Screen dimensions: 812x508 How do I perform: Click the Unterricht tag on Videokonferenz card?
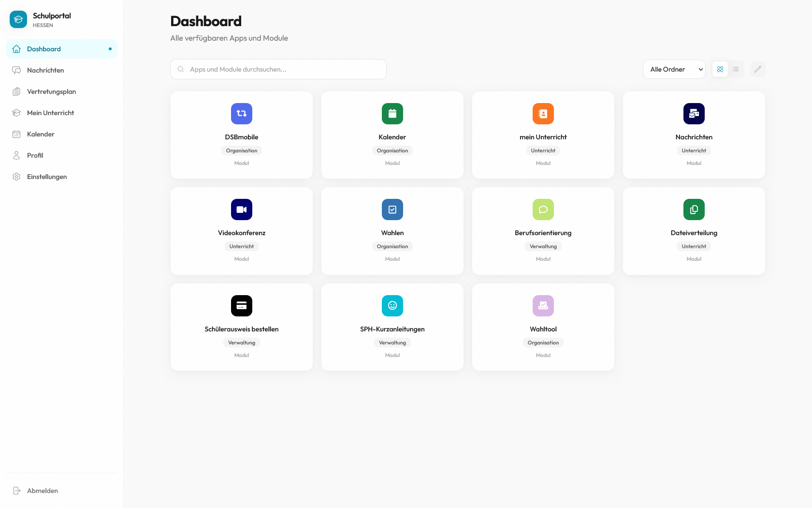click(x=242, y=246)
